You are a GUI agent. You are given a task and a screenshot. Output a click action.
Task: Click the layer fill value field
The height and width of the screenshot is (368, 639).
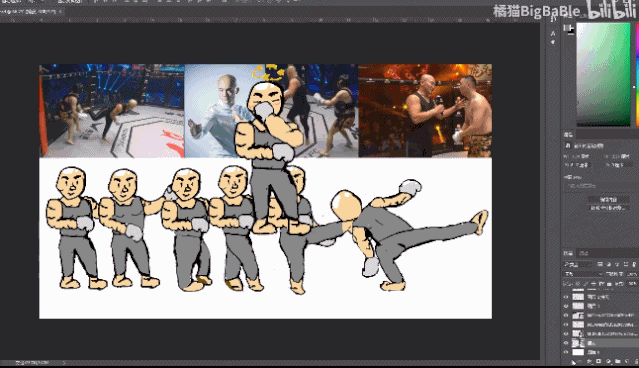coord(632,284)
